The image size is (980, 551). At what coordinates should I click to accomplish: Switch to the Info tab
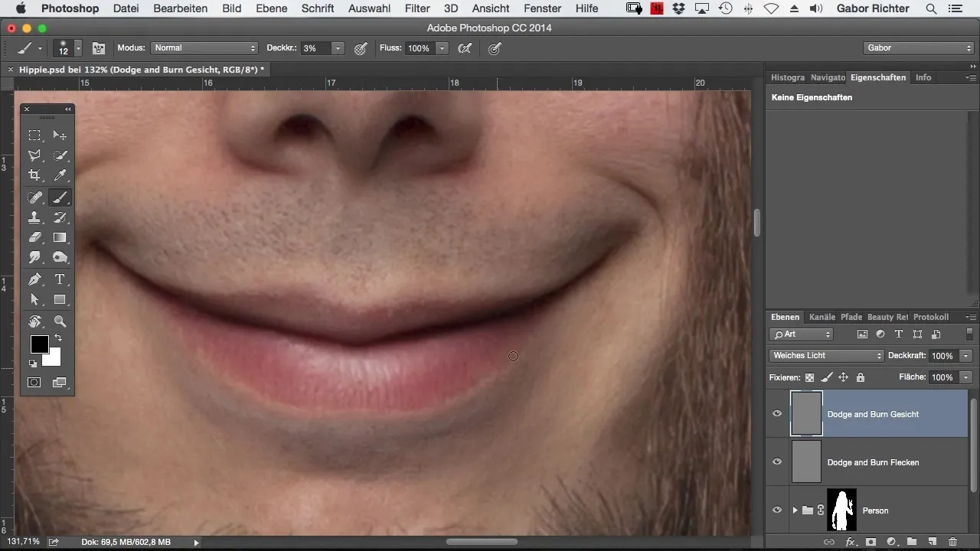(923, 77)
